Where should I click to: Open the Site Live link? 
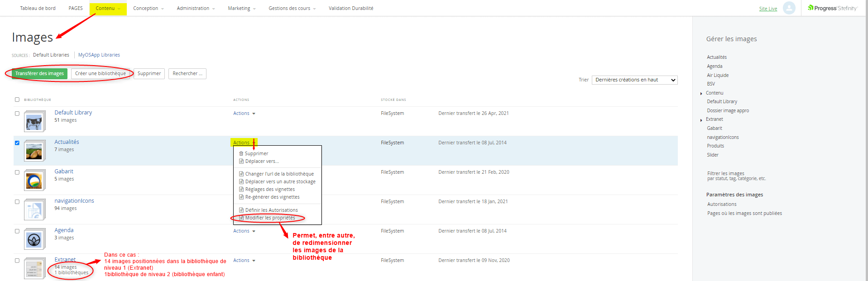pos(768,9)
